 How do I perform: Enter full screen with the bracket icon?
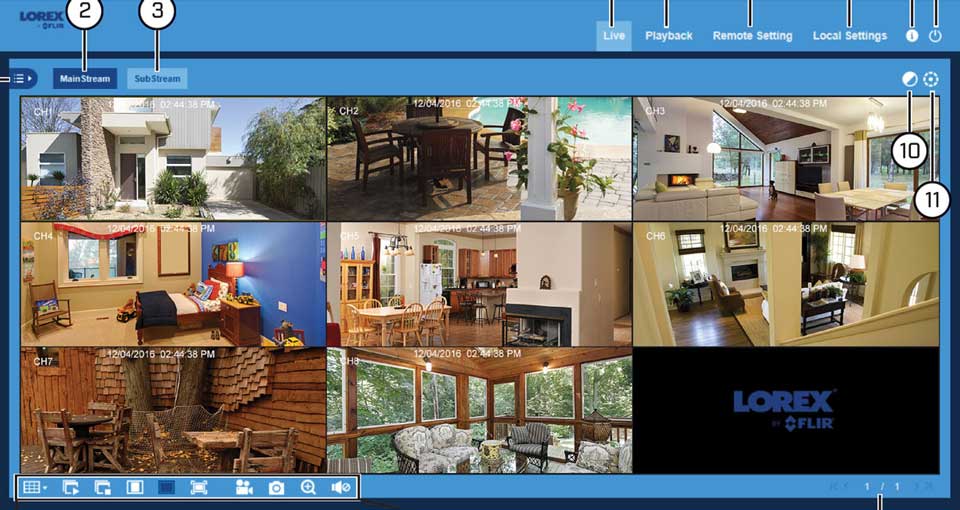[x=199, y=488]
